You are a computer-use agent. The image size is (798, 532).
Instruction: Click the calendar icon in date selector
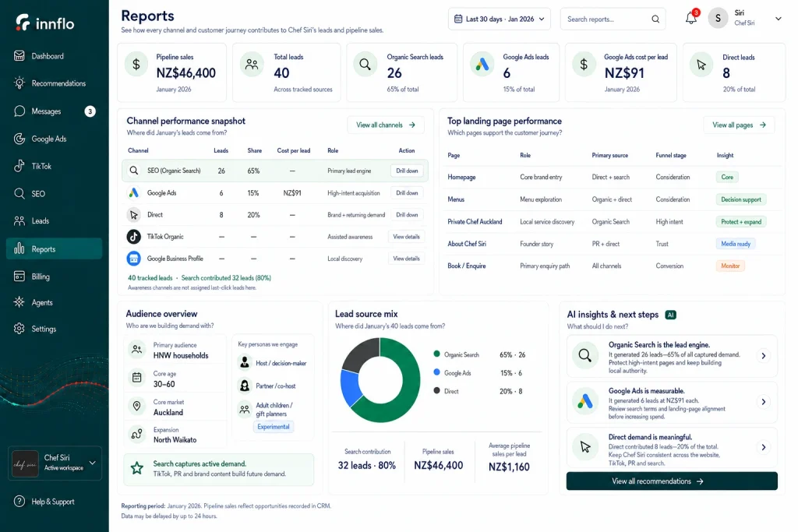coord(458,19)
